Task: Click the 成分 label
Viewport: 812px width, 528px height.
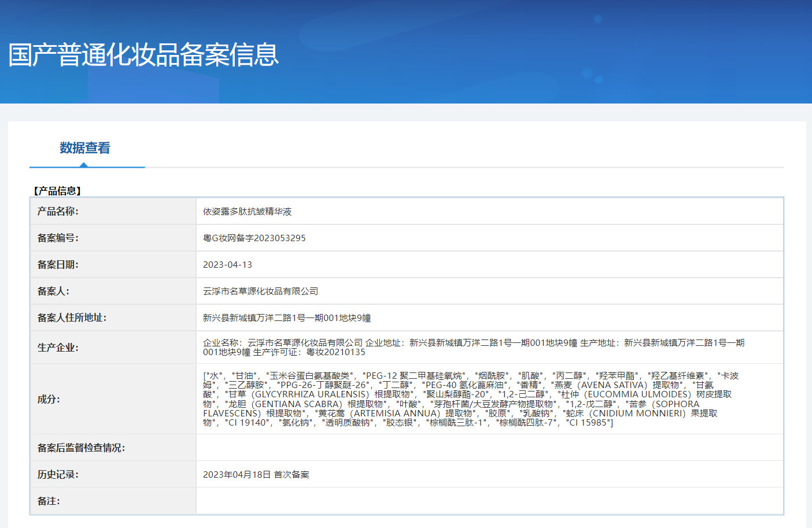Action: pyautogui.click(x=49, y=399)
